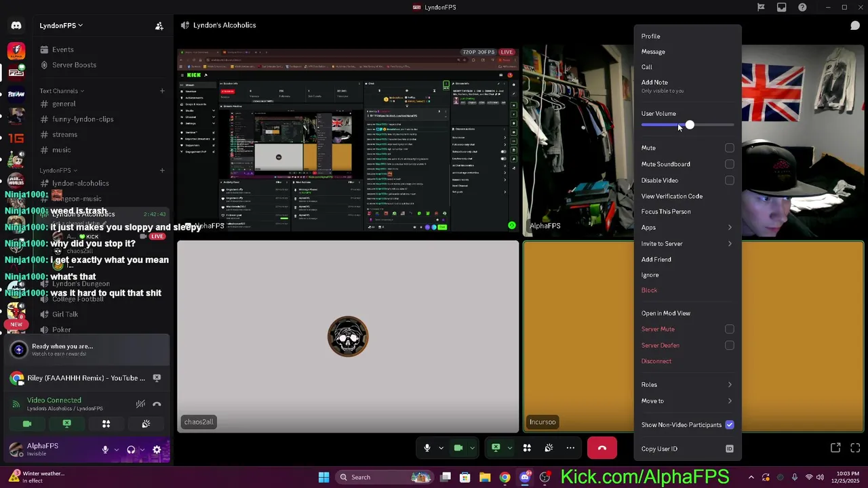
Task: Uncheck Show Non-Video Participants
Action: (x=730, y=425)
